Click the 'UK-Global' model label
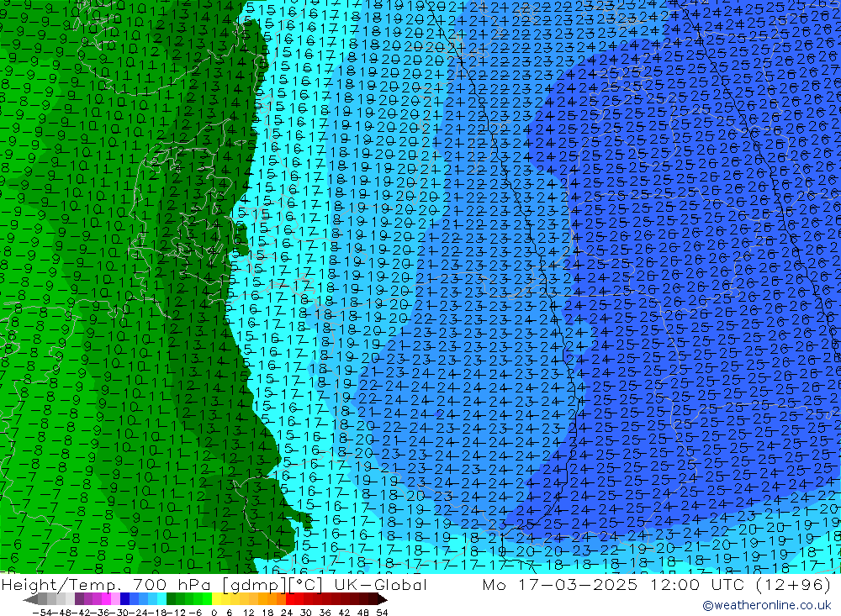 tap(380, 584)
